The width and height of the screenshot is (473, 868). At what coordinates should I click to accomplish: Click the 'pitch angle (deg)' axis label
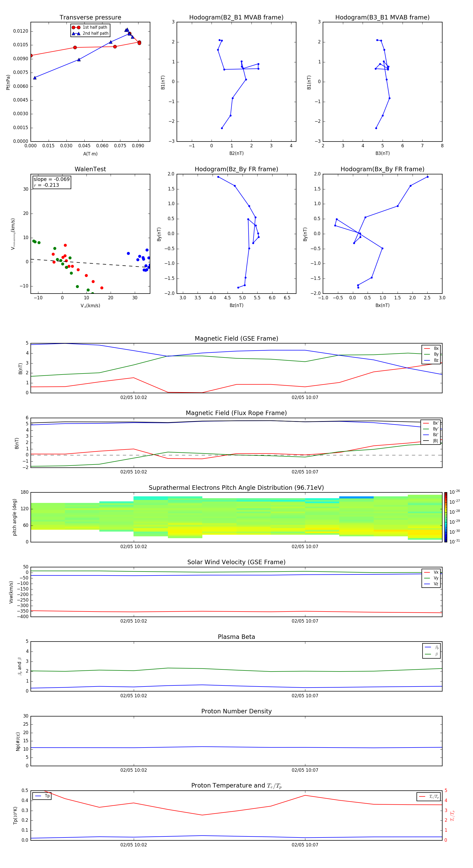pos(14,517)
